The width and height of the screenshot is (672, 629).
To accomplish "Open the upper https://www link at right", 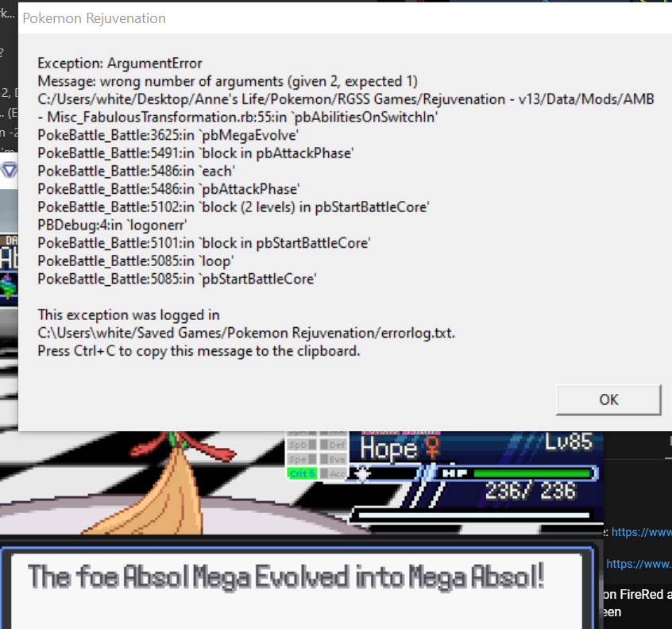I will [x=641, y=532].
